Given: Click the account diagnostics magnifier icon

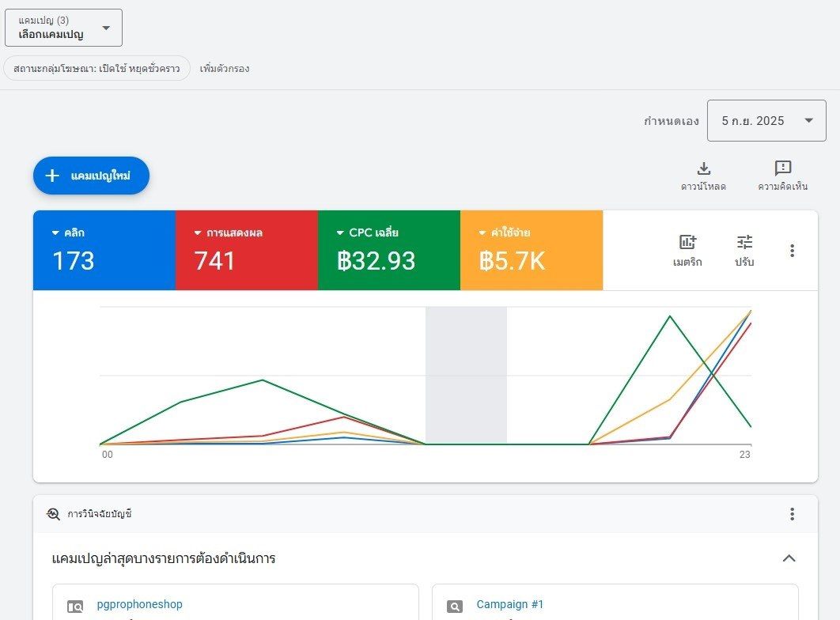Looking at the screenshot, I should 53,514.
